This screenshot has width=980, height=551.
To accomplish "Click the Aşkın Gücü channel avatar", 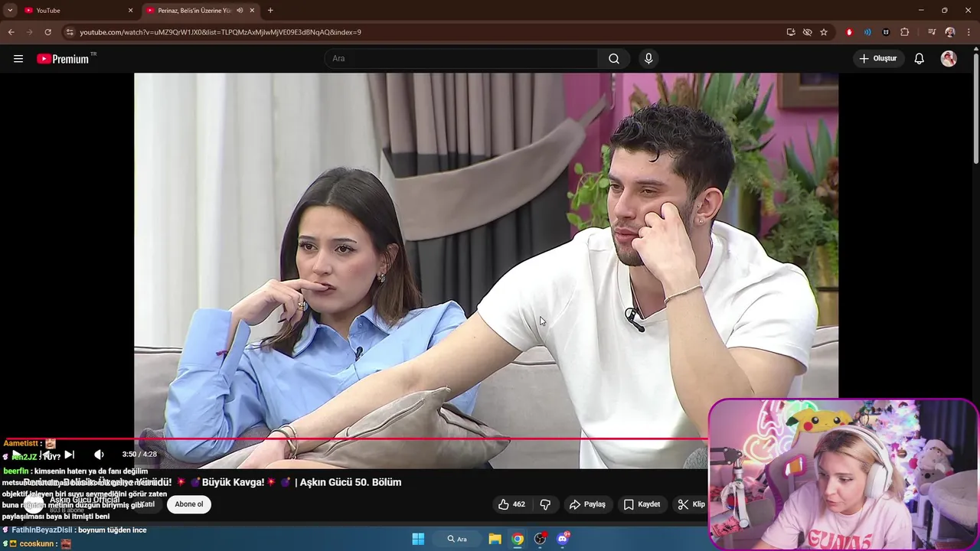I will click(32, 504).
